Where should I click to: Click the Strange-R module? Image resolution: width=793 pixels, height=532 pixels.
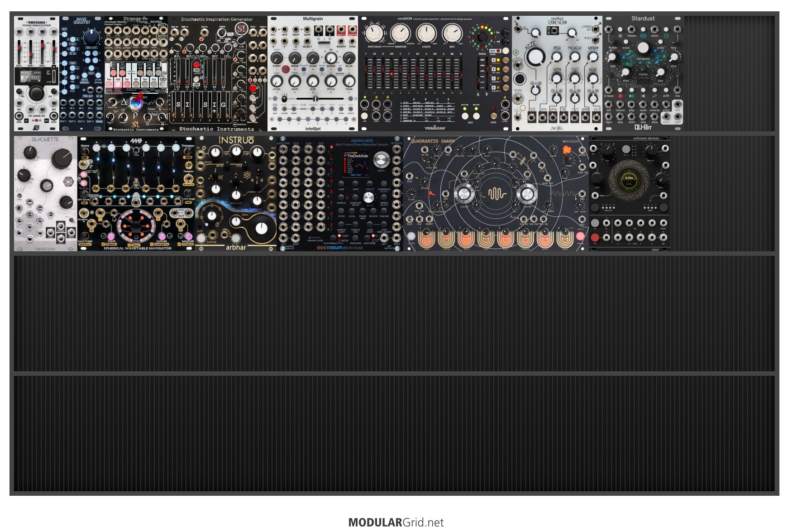click(136, 74)
